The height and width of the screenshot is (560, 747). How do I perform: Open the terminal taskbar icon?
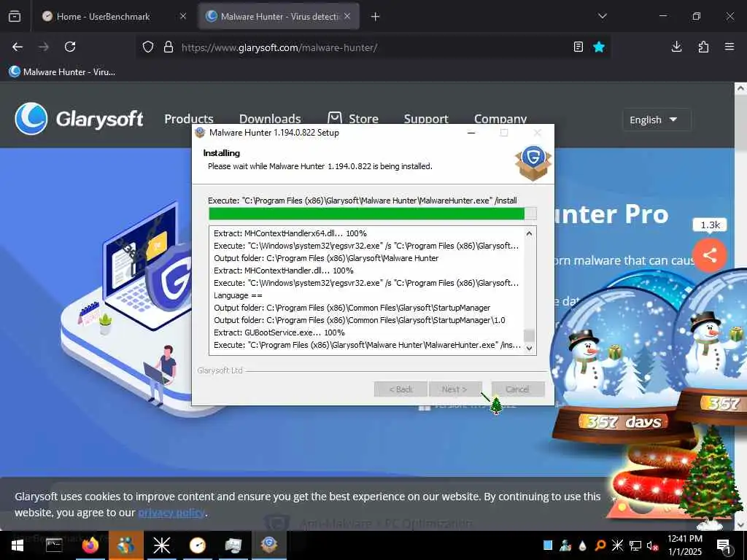(x=54, y=545)
